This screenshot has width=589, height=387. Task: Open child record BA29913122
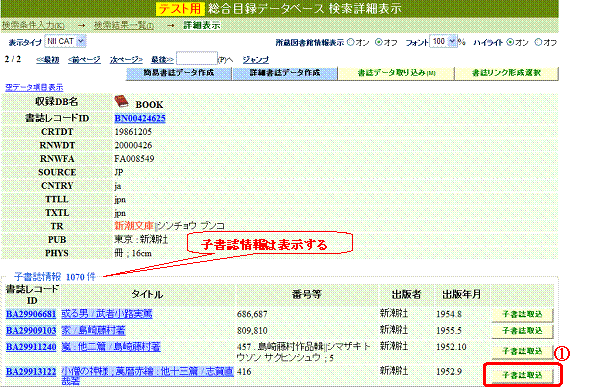[31, 372]
